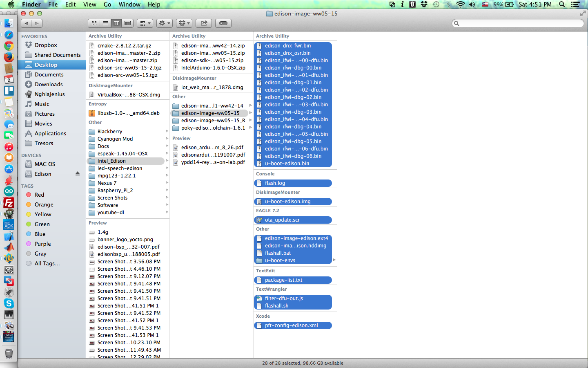Launch Firefox from the Dock
This screenshot has width=588, height=368.
tap(9, 57)
